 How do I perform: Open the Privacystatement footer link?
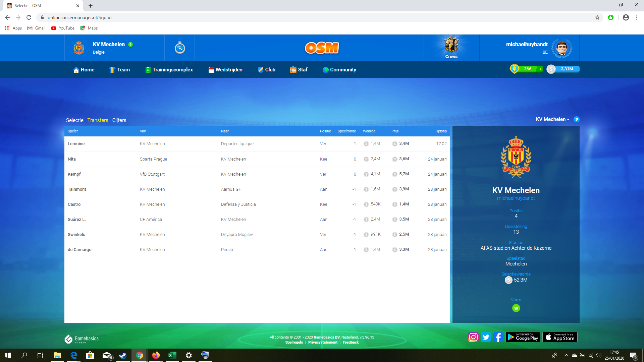click(x=323, y=342)
